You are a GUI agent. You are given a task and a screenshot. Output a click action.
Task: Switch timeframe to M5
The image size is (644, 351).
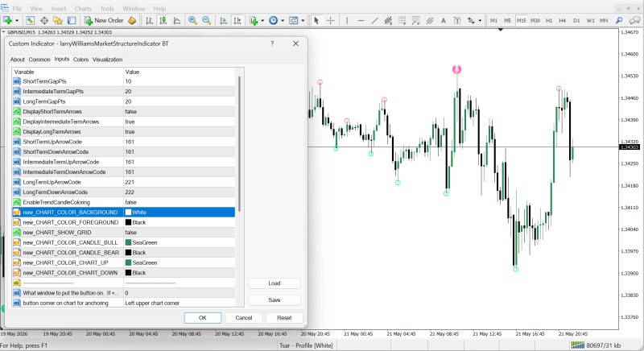tap(508, 20)
